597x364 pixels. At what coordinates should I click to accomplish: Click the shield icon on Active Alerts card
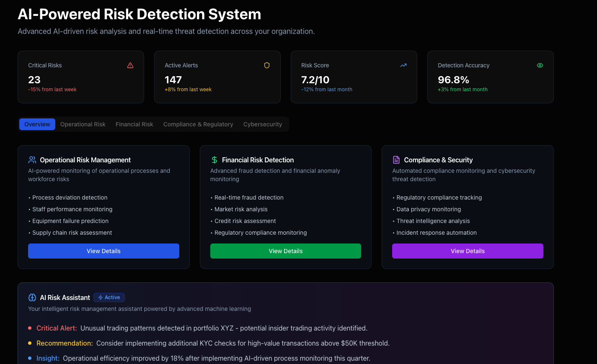click(267, 65)
